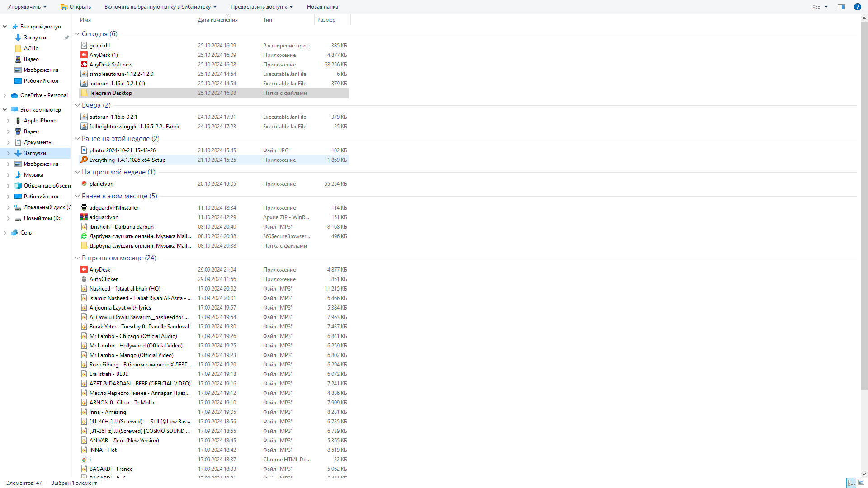Collapse the Сегодня (6) group
The height and width of the screenshot is (488, 868).
point(77,34)
